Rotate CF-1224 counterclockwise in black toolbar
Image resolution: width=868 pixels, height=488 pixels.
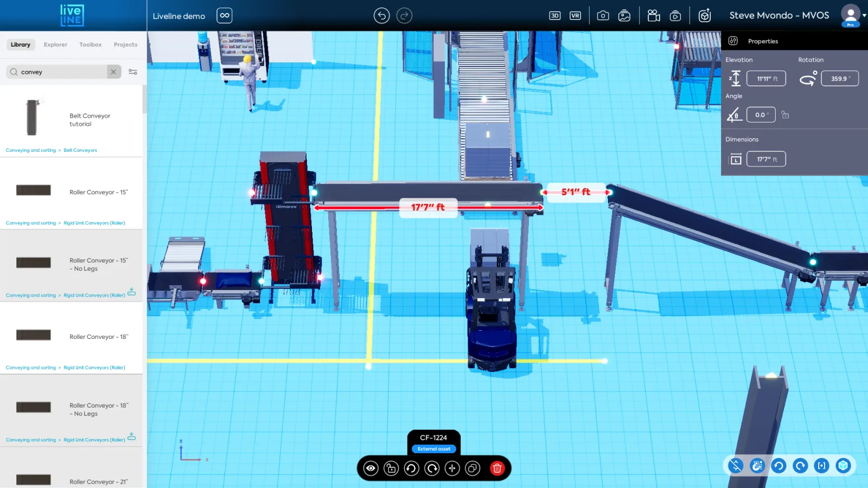pyautogui.click(x=412, y=468)
